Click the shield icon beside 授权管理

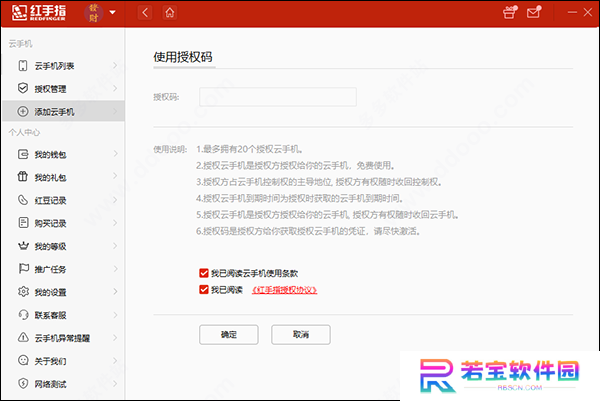[x=23, y=88]
